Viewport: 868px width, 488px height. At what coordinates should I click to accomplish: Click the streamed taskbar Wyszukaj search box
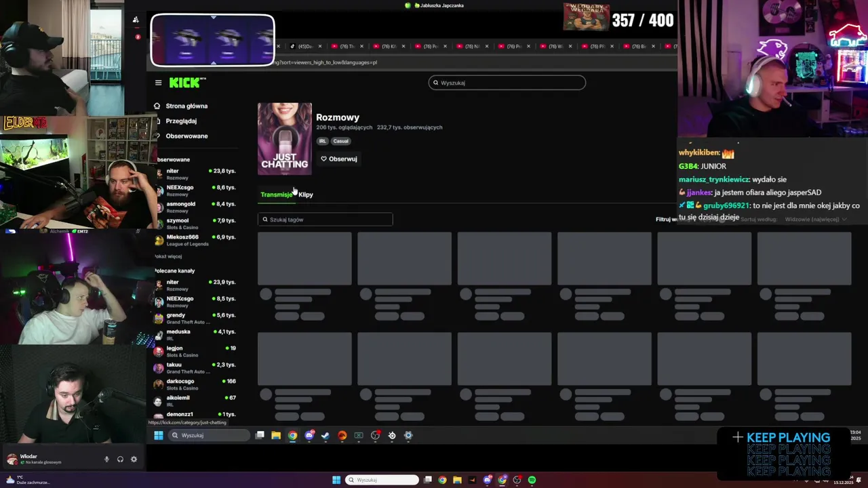(x=209, y=435)
